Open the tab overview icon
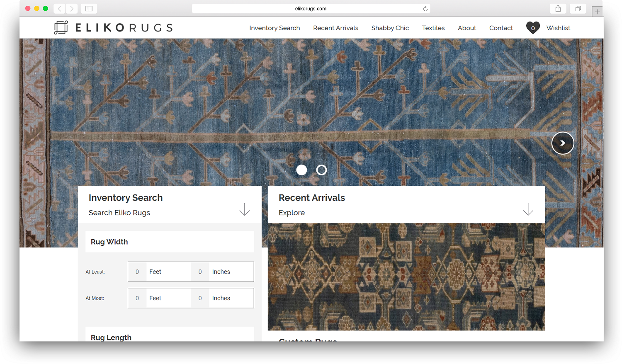The image size is (622, 364). pos(578,9)
